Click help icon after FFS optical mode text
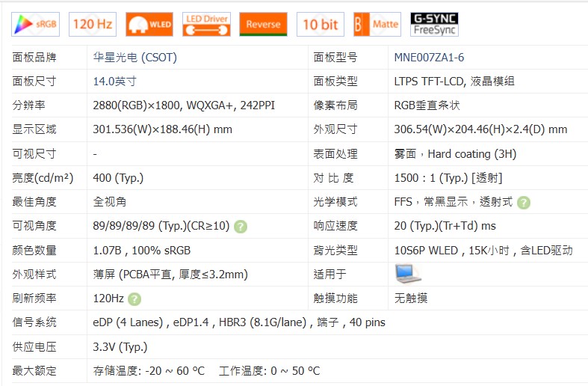 click(524, 202)
